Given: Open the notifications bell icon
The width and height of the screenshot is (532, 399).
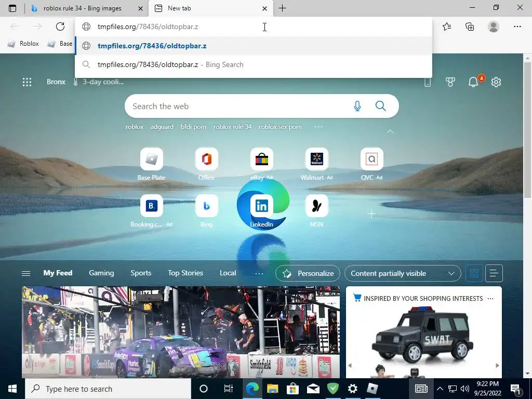Looking at the screenshot, I should pos(473,82).
